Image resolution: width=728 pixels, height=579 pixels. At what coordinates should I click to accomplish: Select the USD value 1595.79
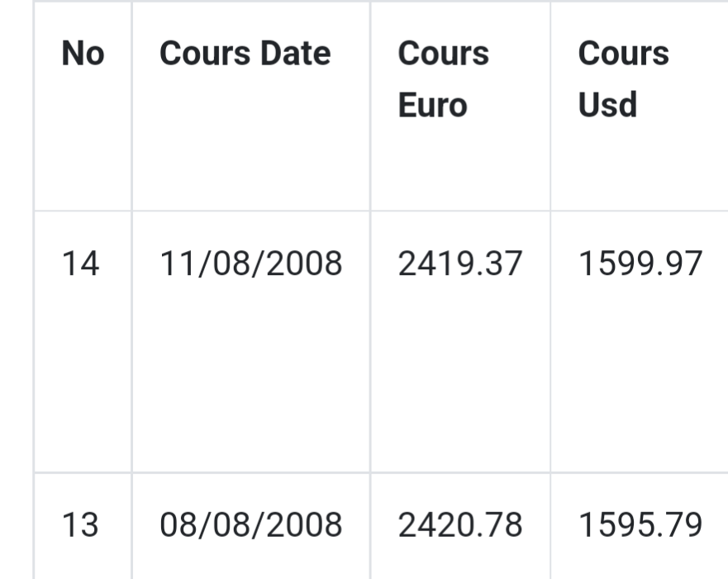640,524
